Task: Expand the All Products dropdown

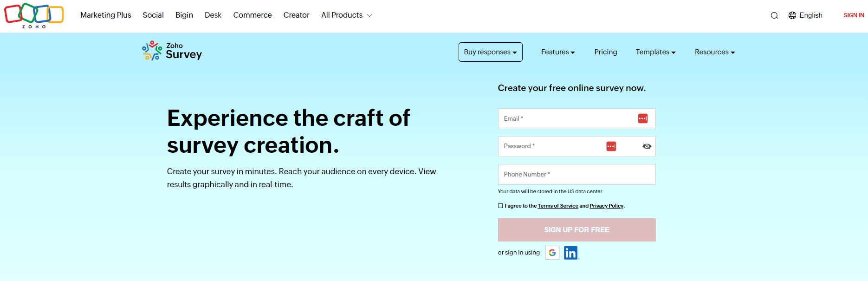Action: tap(346, 15)
